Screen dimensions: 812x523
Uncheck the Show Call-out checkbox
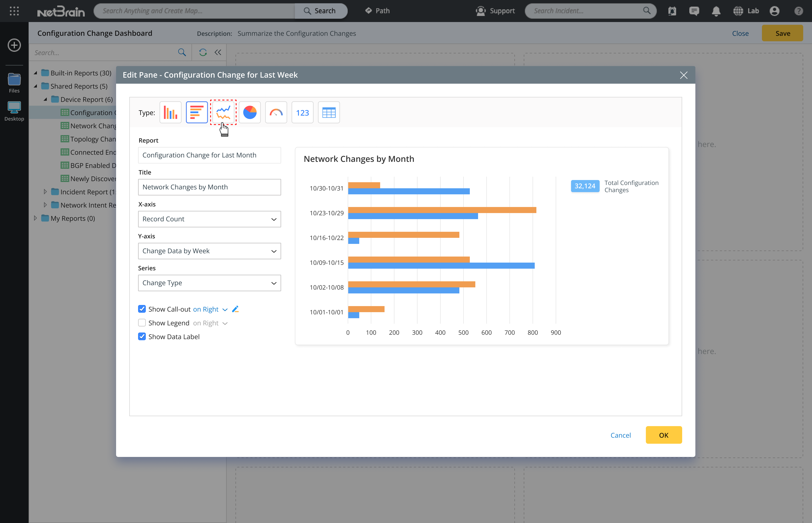tap(142, 309)
